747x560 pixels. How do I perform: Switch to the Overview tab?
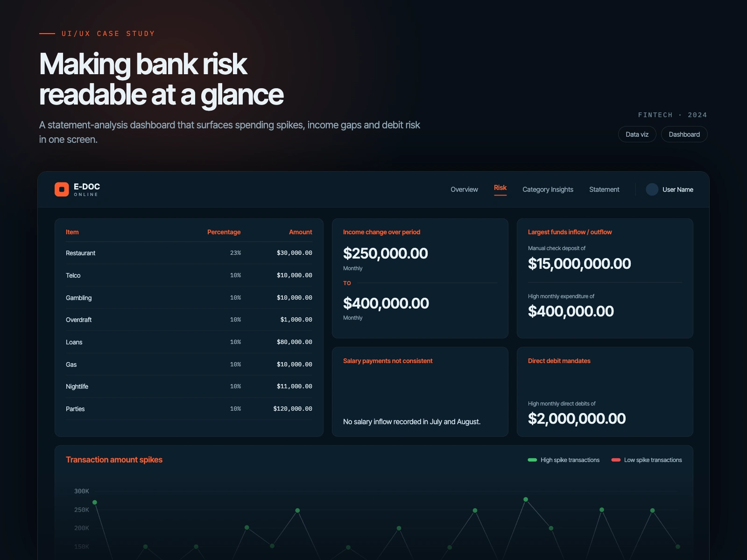(x=464, y=189)
